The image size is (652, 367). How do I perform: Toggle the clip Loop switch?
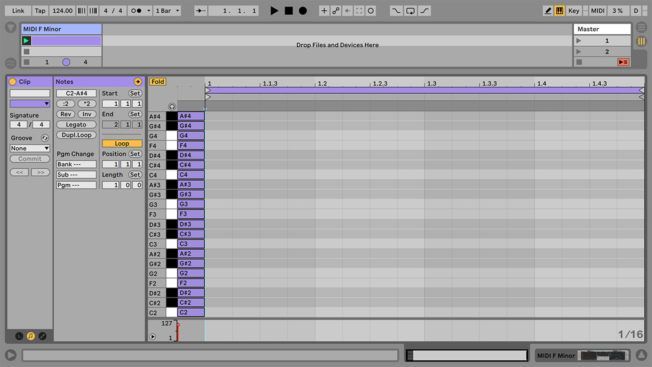coord(122,143)
